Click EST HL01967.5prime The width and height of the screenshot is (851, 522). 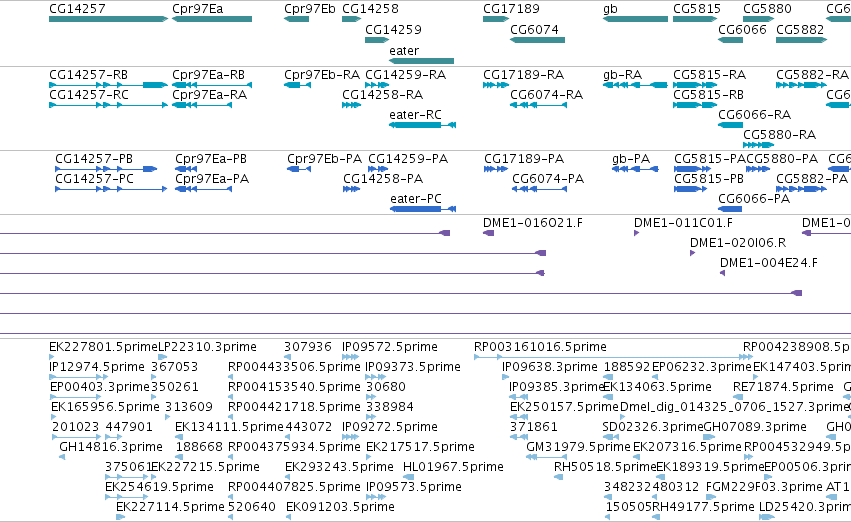coord(409,476)
